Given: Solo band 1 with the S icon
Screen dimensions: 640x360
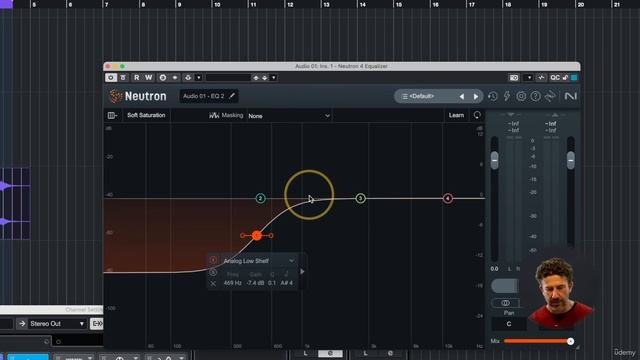Looking at the screenshot, I should [x=213, y=272].
